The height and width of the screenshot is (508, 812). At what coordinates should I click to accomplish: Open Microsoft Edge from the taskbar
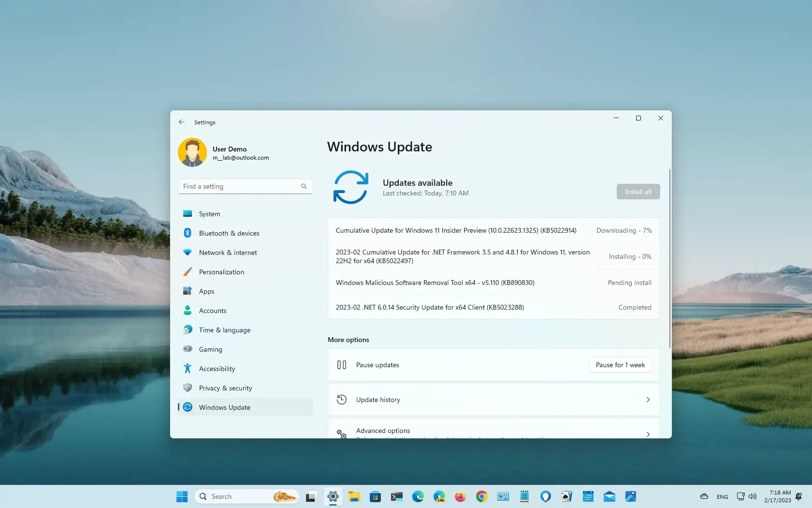click(418, 496)
